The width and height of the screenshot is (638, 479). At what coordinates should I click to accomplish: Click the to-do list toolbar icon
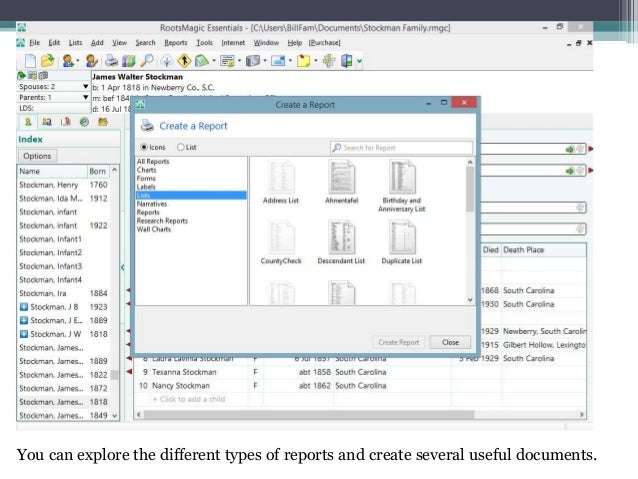(x=227, y=61)
